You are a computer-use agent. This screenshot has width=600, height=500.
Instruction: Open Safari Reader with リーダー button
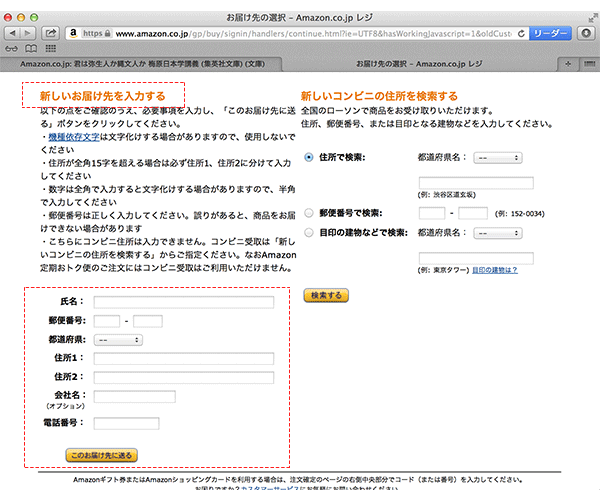click(x=550, y=34)
